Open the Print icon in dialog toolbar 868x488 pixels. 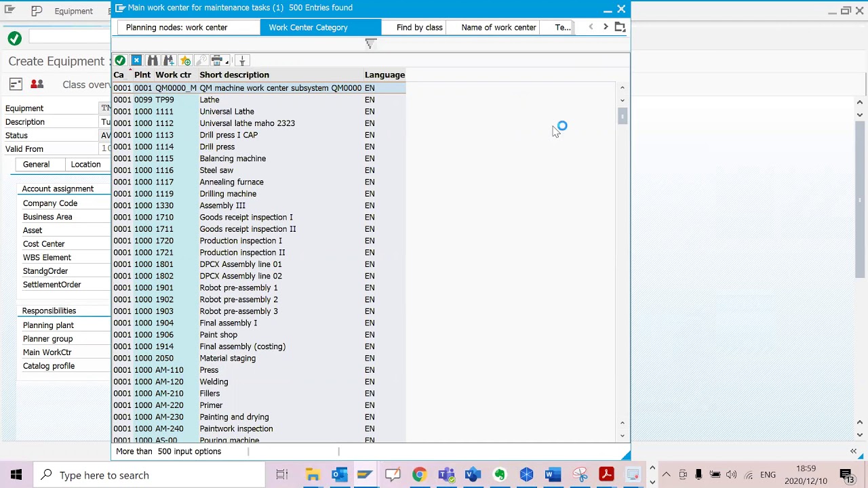point(217,61)
